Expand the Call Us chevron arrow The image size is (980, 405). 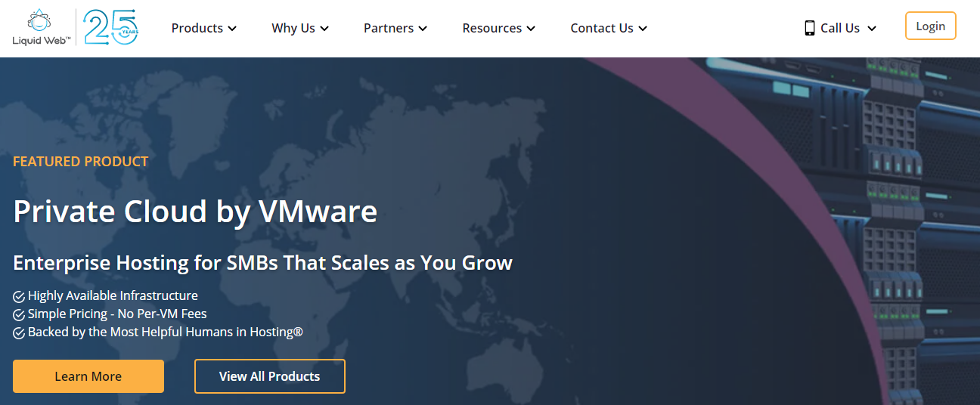[871, 29]
